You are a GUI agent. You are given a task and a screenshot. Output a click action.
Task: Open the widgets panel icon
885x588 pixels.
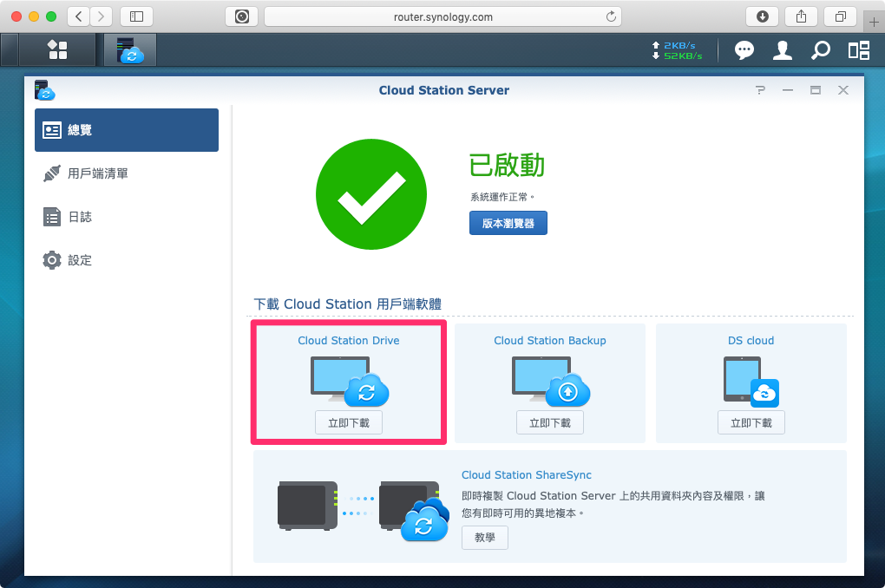point(858,50)
